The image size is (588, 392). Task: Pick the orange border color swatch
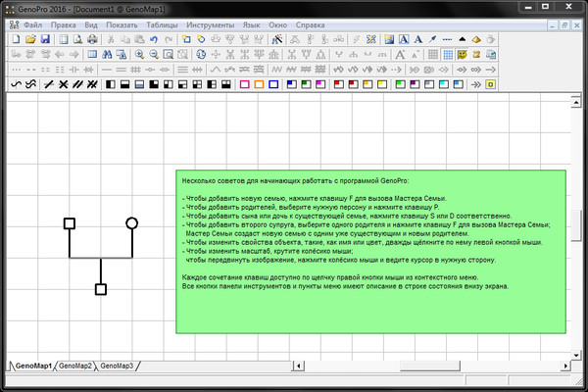click(261, 85)
